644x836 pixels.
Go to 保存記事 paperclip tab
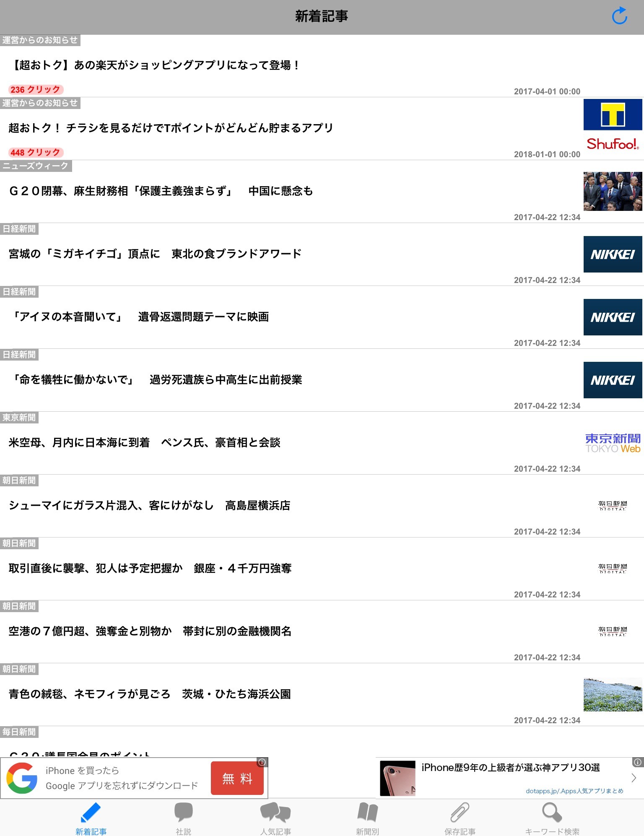[x=460, y=818]
